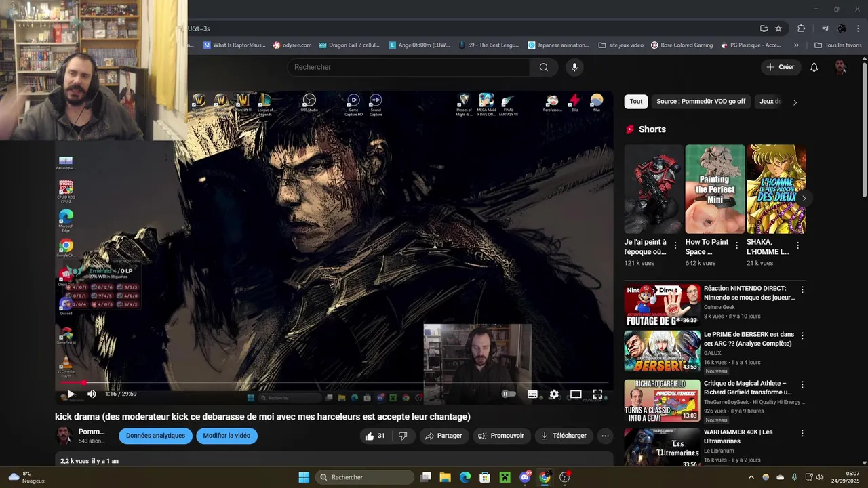Open options for Je l'ai peint Short
The height and width of the screenshot is (488, 868).
pyautogui.click(x=675, y=245)
